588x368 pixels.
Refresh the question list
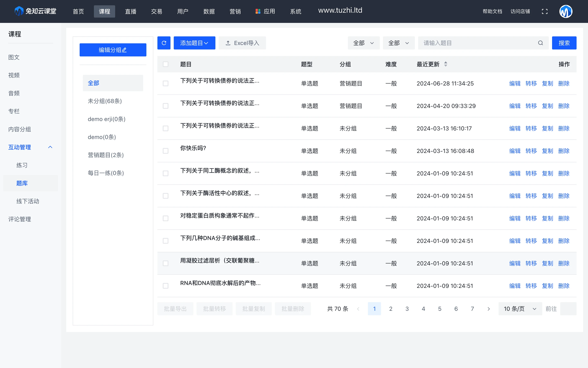click(x=164, y=43)
